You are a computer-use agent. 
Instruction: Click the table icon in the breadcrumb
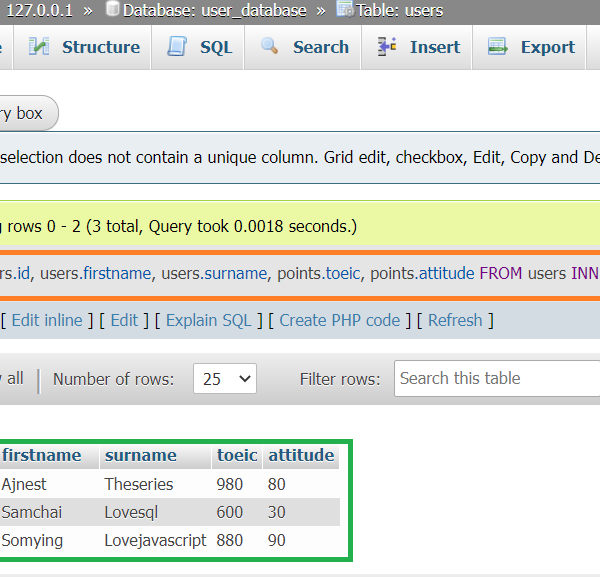click(344, 11)
